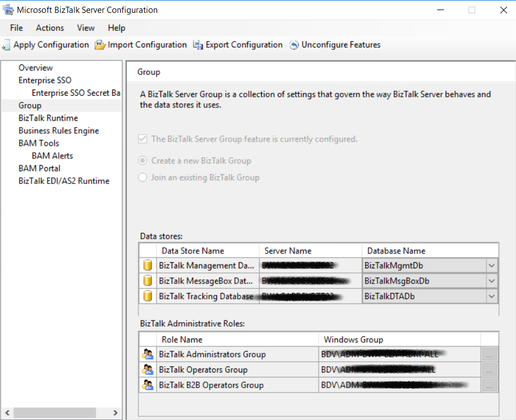This screenshot has height=420, width=516.
Task: Open the BizTalkDTADb database name dropdown
Action: click(493, 296)
